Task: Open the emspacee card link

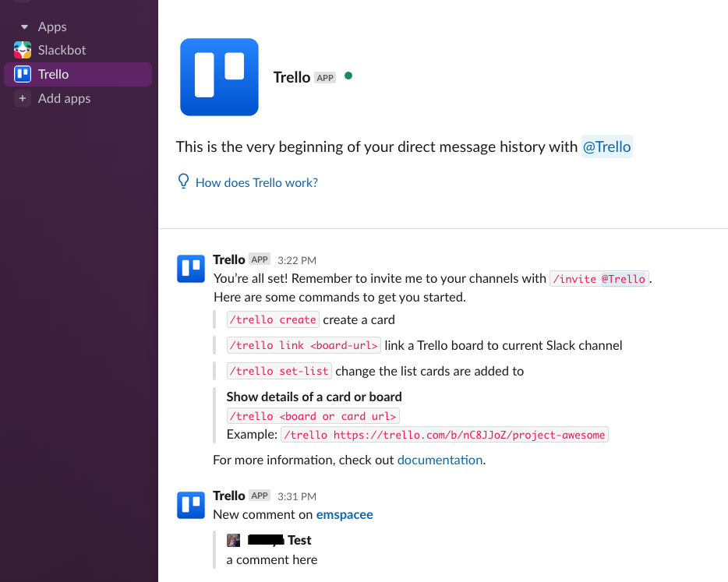Action: tap(345, 515)
